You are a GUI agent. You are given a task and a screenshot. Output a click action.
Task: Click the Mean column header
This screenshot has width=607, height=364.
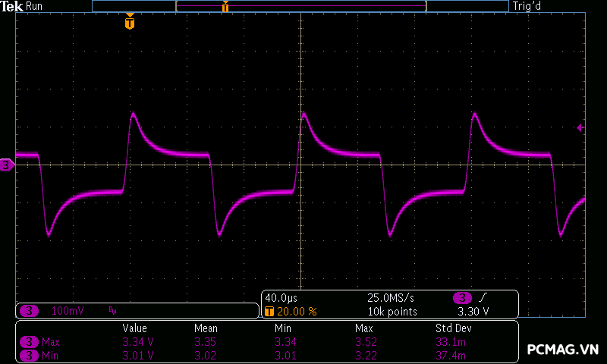(206, 328)
